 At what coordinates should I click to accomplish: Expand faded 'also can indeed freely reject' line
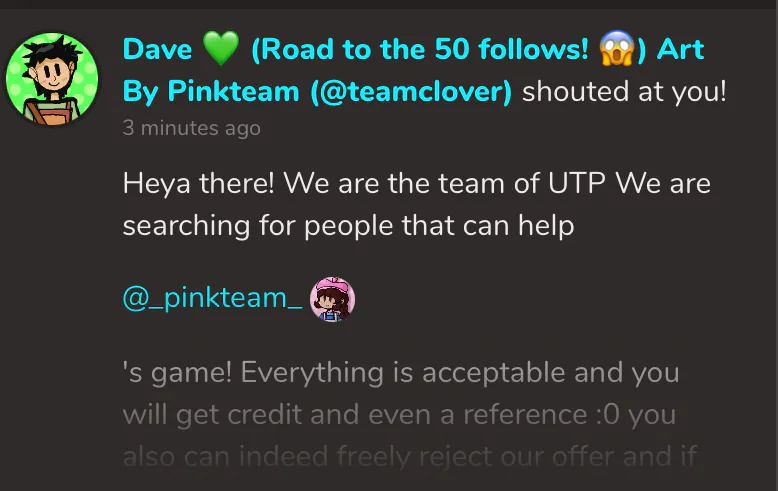point(410,457)
